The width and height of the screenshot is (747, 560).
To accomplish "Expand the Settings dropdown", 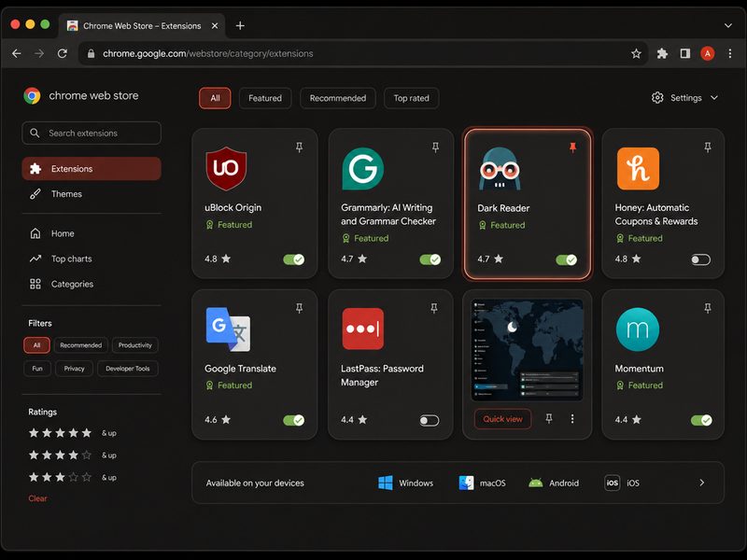I will pos(685,98).
